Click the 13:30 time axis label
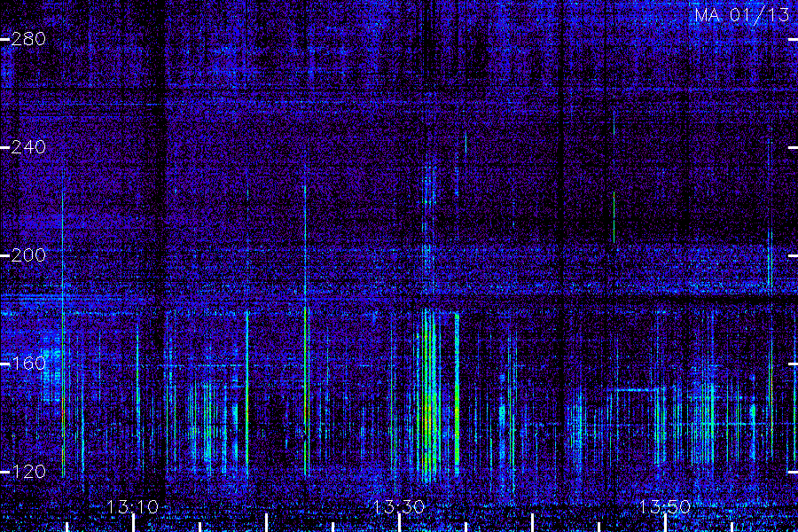This screenshot has height=532, width=798. point(398,507)
